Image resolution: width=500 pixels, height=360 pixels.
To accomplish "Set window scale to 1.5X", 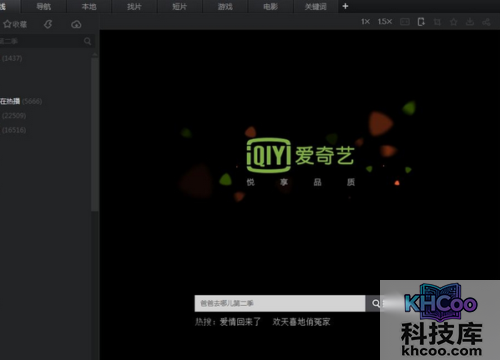I will (x=385, y=22).
